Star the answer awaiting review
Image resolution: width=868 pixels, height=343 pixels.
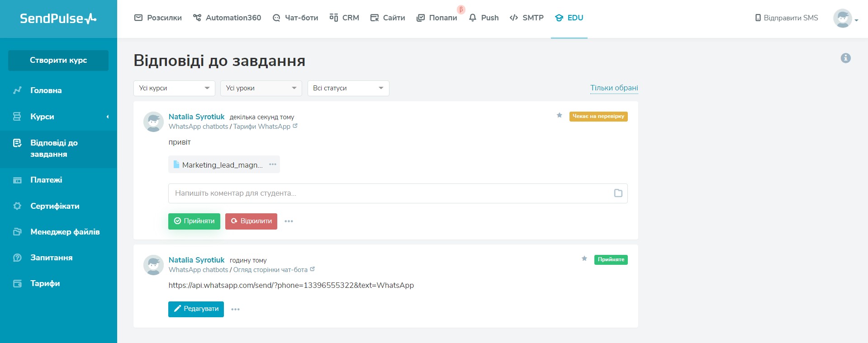coord(560,115)
